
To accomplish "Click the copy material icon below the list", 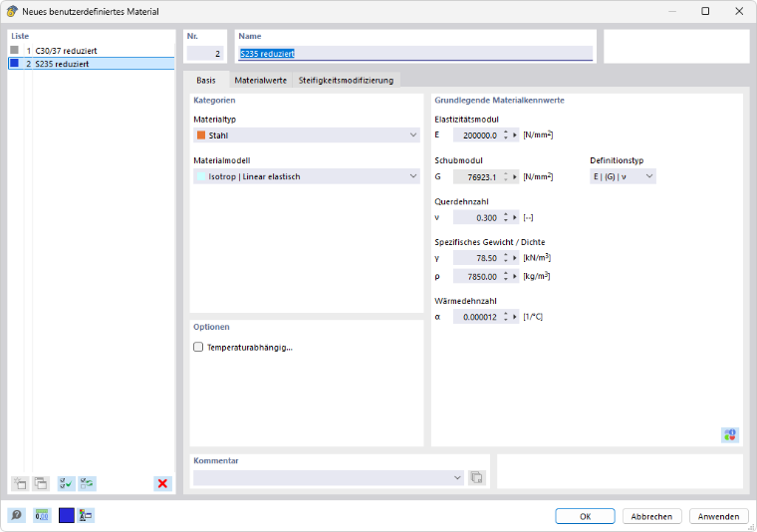I will click(x=41, y=483).
